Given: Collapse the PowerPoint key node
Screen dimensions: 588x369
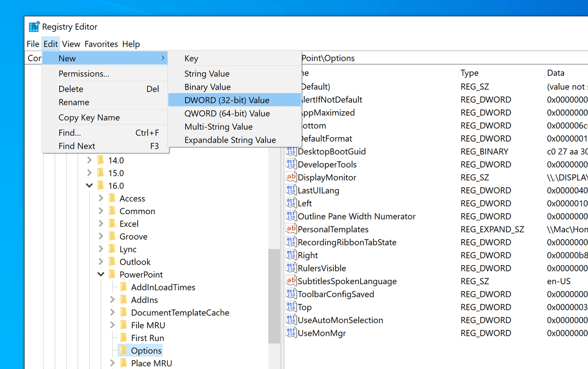Looking at the screenshot, I should tap(101, 274).
